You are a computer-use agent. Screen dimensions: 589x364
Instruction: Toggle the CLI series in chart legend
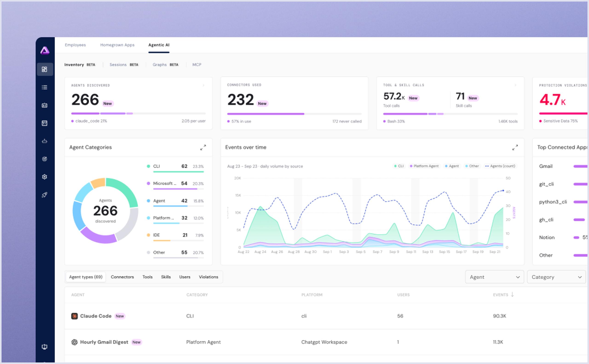[399, 166]
